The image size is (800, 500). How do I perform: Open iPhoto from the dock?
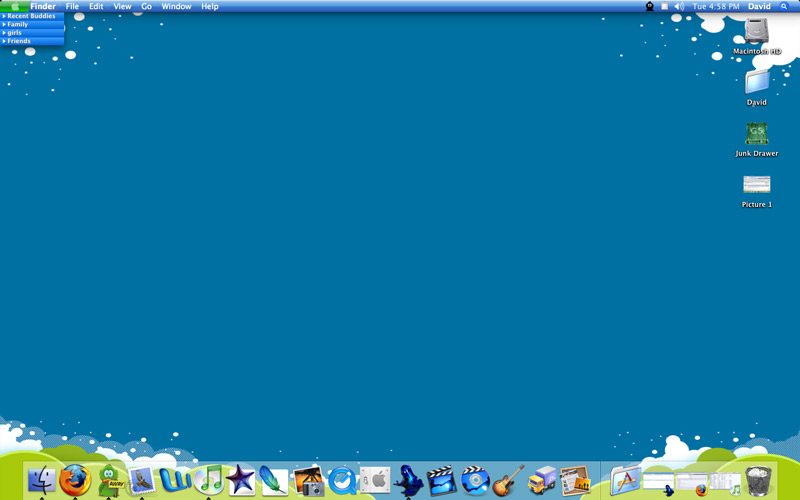[x=309, y=481]
